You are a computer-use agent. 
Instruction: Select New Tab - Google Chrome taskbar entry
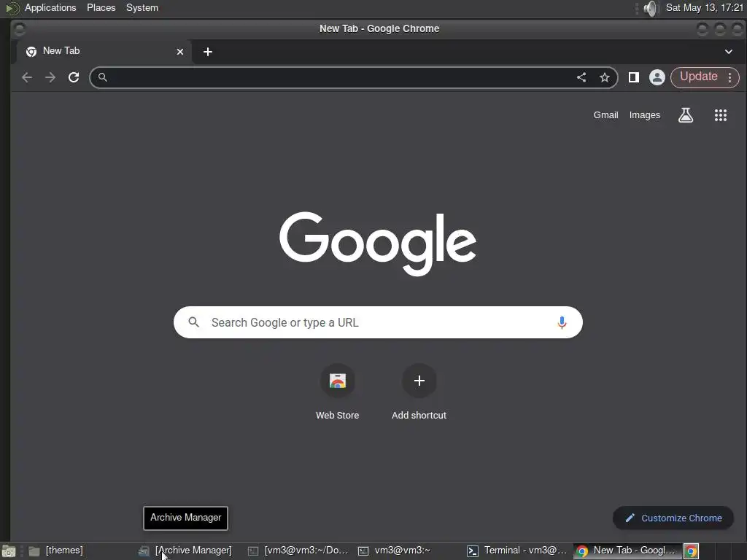point(627,551)
